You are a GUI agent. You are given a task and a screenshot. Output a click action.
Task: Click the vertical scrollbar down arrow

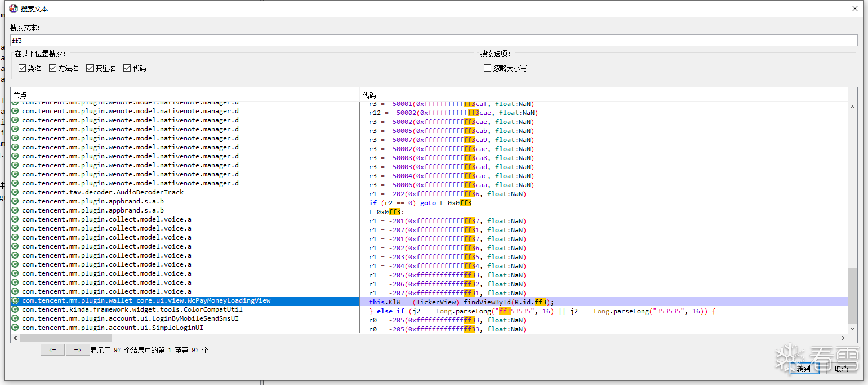coord(852,328)
